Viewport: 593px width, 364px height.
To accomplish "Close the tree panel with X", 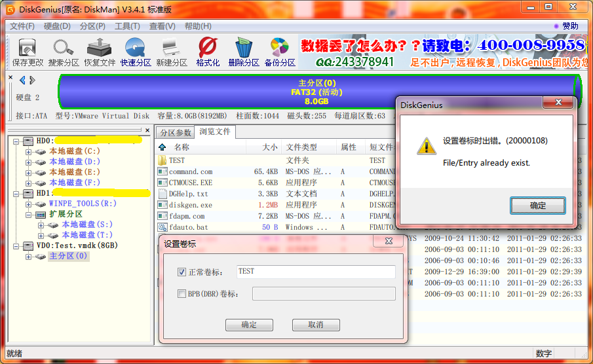I will [147, 130].
